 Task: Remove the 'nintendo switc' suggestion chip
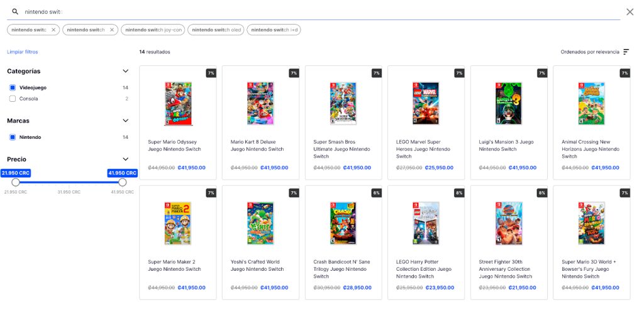[53, 30]
